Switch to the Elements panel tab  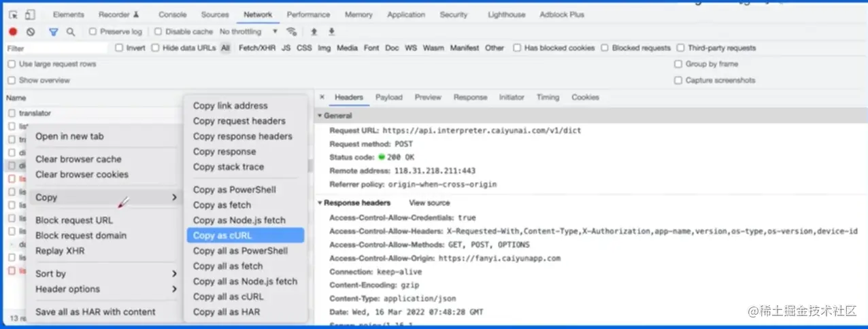(68, 14)
